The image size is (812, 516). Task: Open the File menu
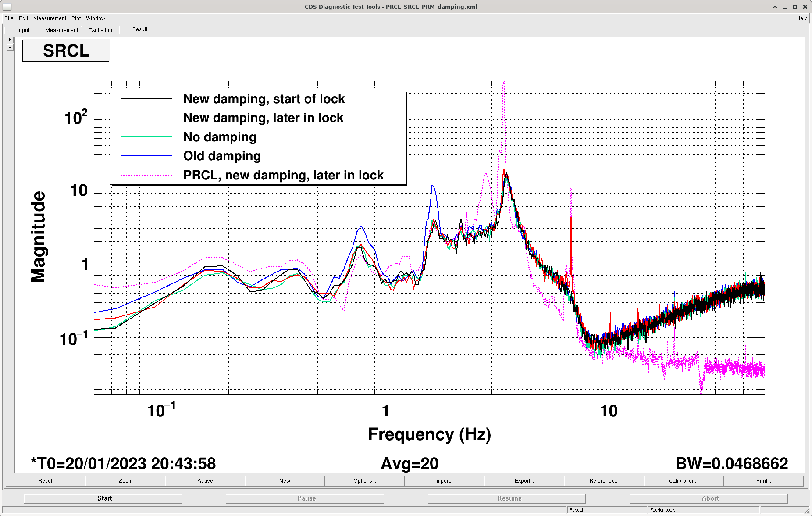pyautogui.click(x=9, y=18)
